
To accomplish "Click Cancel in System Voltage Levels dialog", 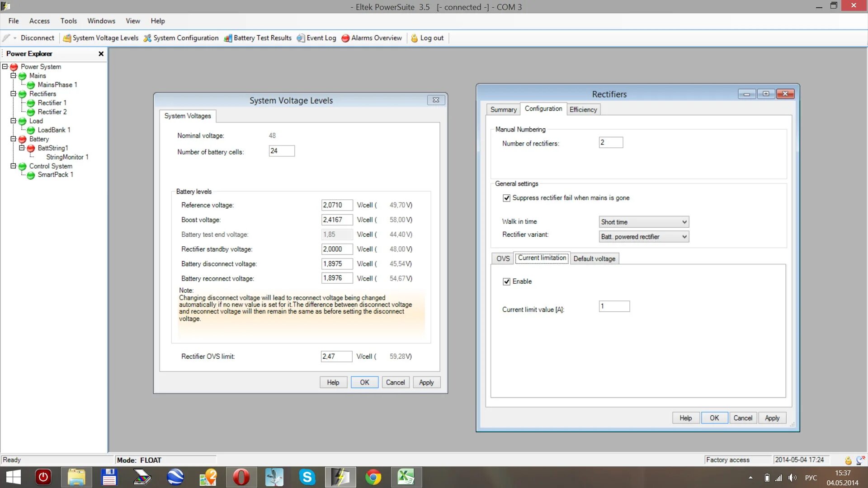I will point(396,382).
